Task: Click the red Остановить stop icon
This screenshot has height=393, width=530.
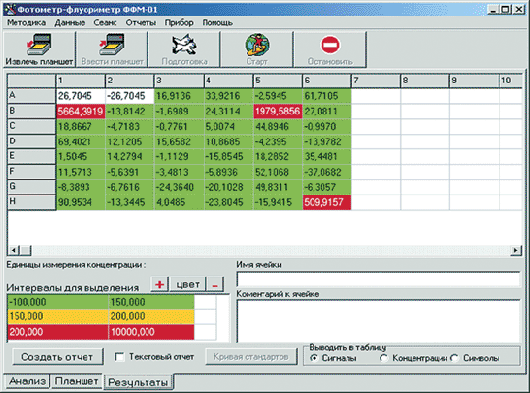Action: click(330, 45)
